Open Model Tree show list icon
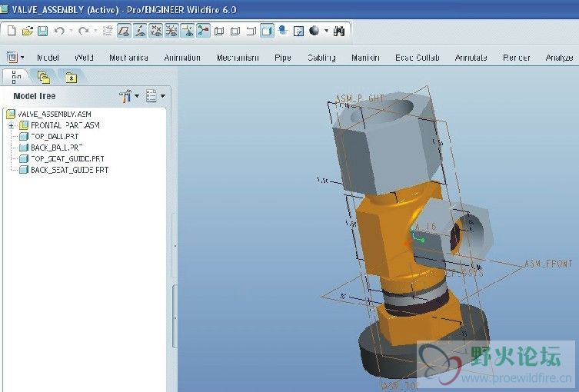 151,96
